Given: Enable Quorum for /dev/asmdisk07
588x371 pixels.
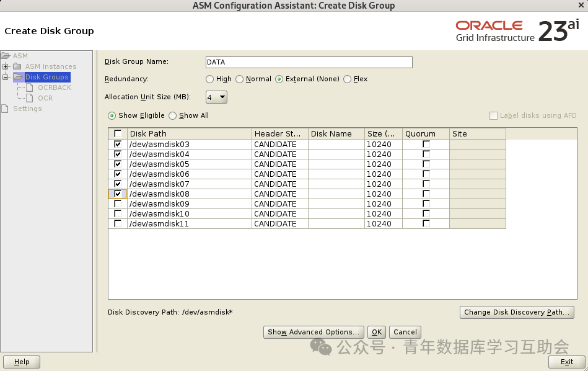Looking at the screenshot, I should [x=426, y=184].
